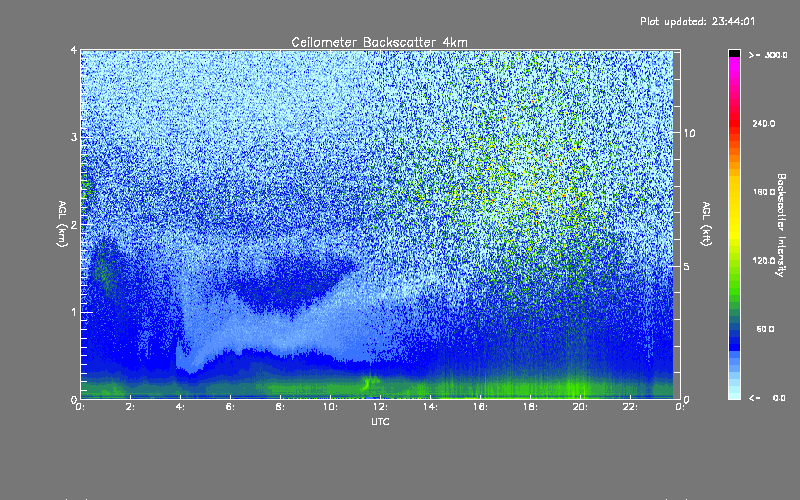Click the 5 kft tick label
Screen dimensions: 800x500
coord(687,266)
